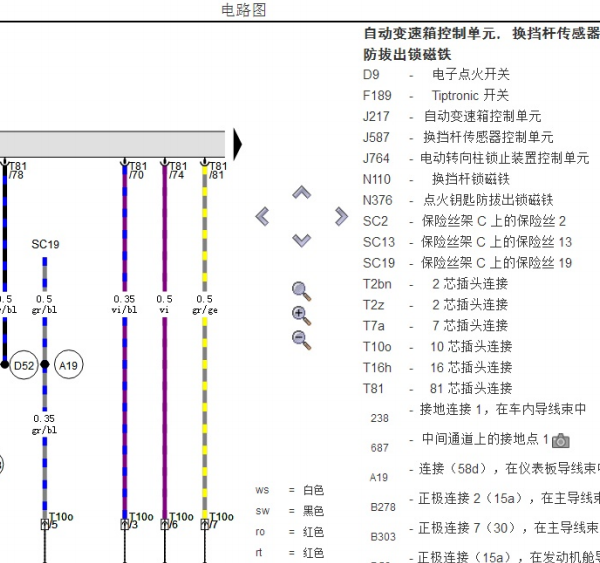Select the N376 点火钥匙防拔出锁磁铁 entry
600x563 pixels.
click(x=458, y=200)
